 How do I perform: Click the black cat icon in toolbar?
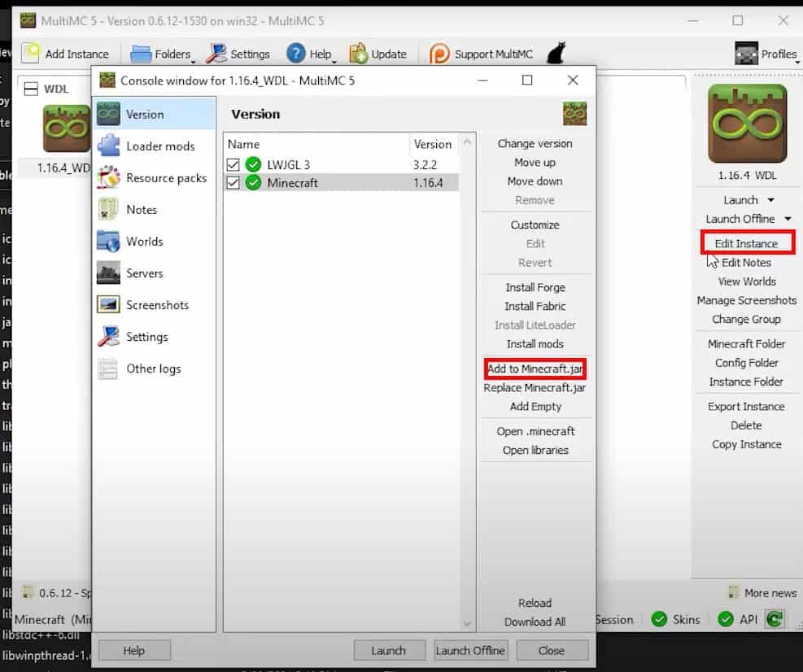click(556, 53)
